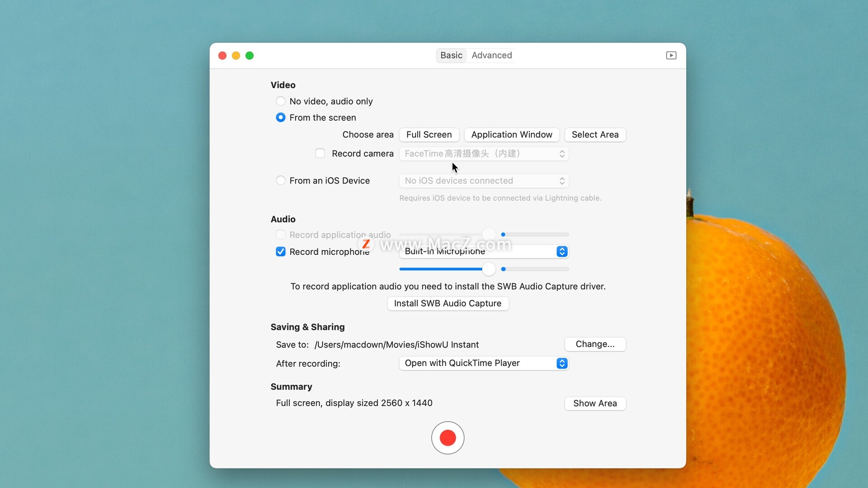Viewport: 868px width, 488px height.
Task: Open the 'No iOS devices connected' dropdown
Action: [484, 181]
